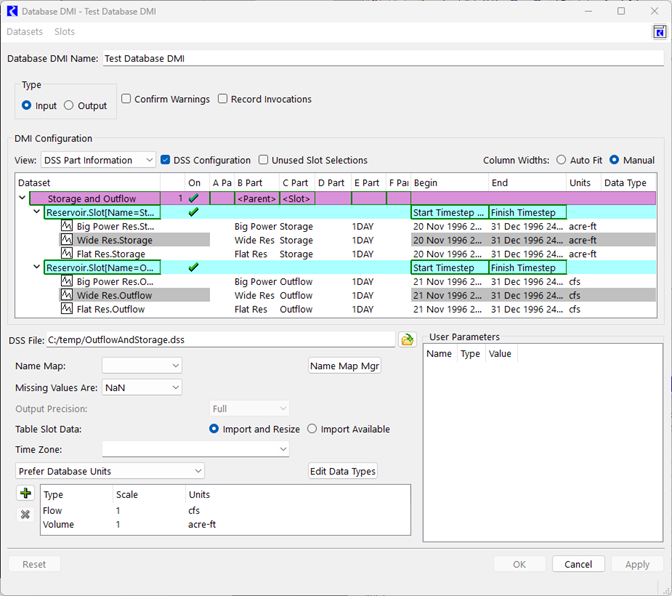Screen dimensions: 672x596
Task: Open the Missing Values Are dropdown
Action: pyautogui.click(x=141, y=387)
